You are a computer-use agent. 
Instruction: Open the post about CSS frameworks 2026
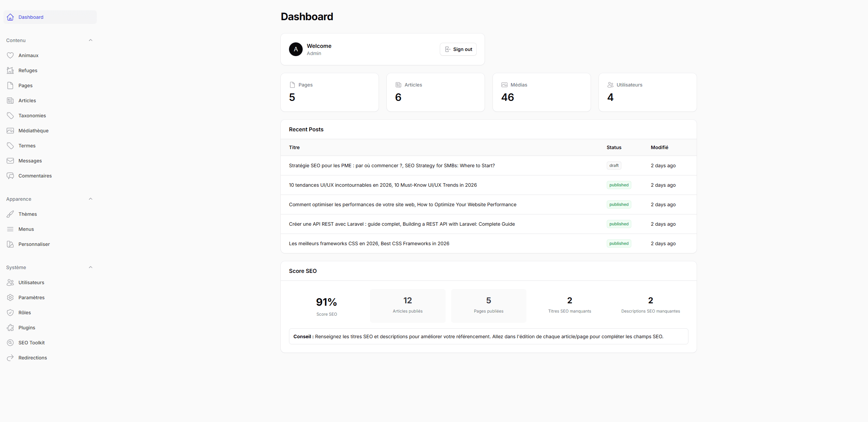tap(369, 243)
